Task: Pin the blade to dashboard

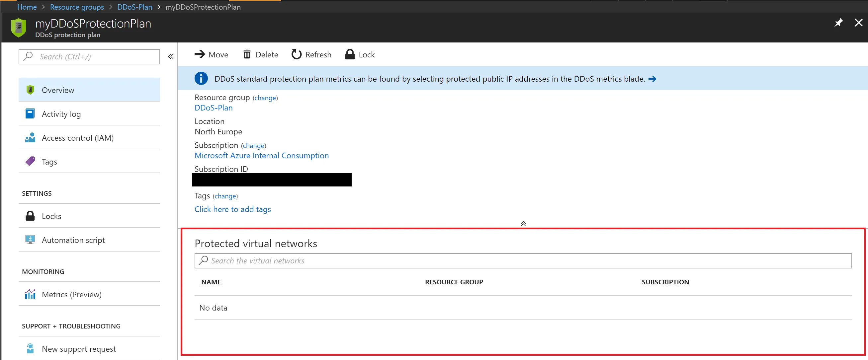Action: pyautogui.click(x=838, y=23)
